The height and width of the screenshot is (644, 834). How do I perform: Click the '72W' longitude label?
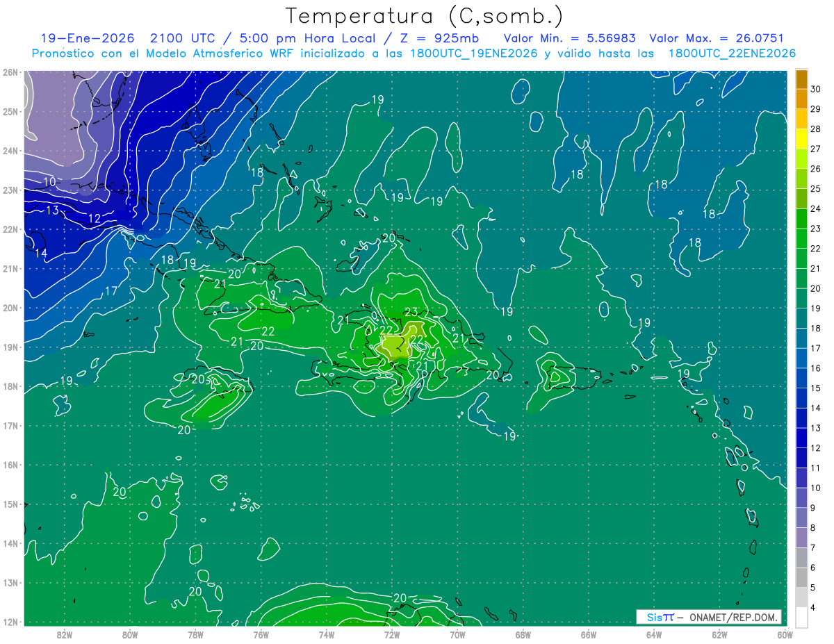(x=392, y=634)
